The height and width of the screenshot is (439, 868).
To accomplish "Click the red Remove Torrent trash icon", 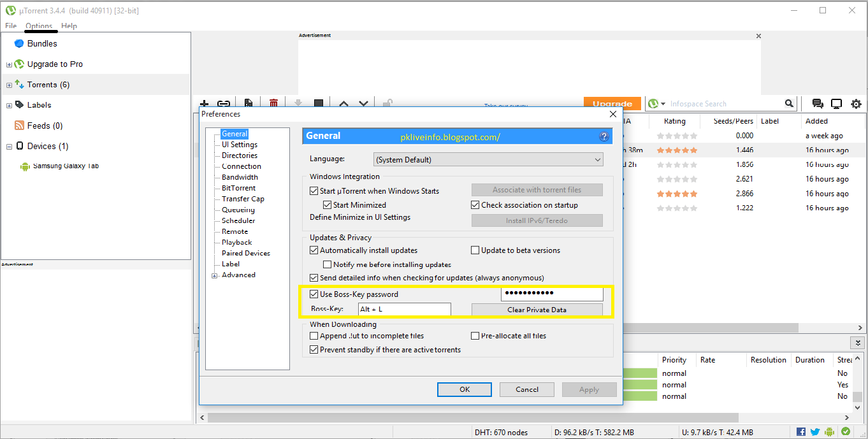I will (x=273, y=103).
